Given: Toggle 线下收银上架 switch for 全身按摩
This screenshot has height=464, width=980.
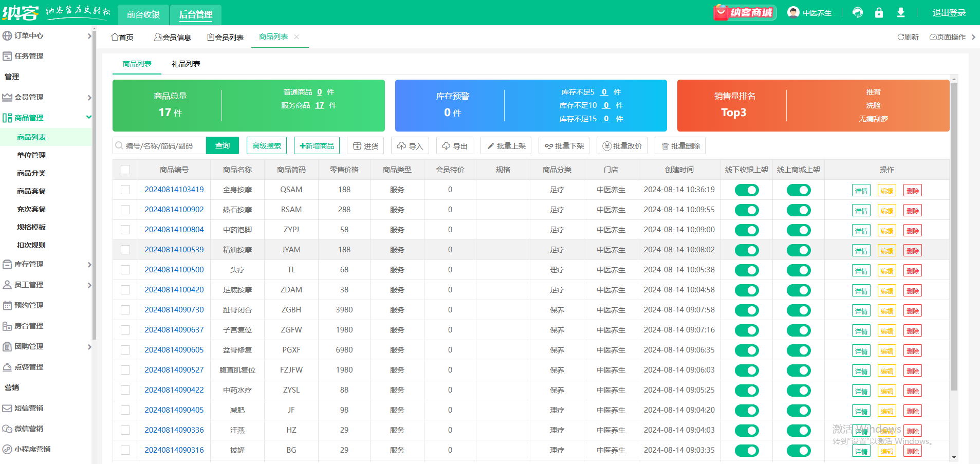Looking at the screenshot, I should [x=747, y=190].
